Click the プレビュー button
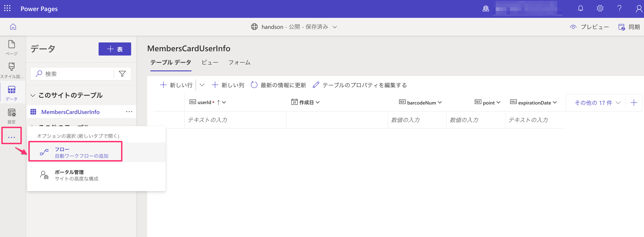The height and width of the screenshot is (237, 644). 589,27
